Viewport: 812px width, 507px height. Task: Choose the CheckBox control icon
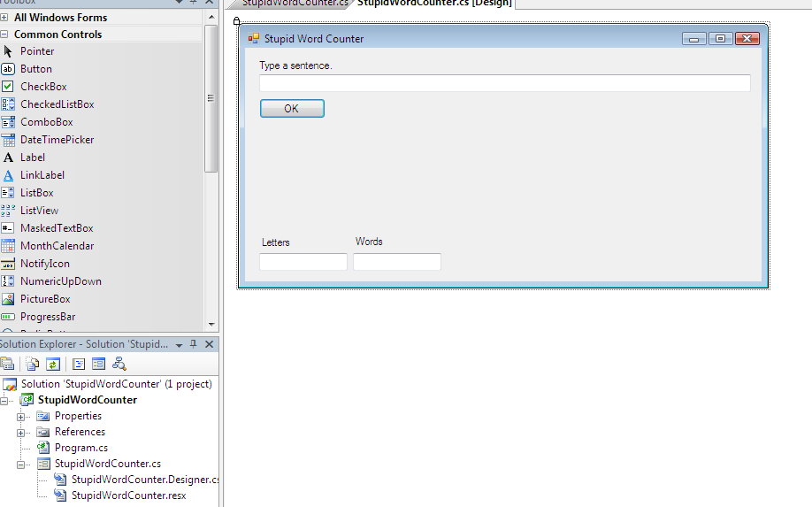(8, 87)
